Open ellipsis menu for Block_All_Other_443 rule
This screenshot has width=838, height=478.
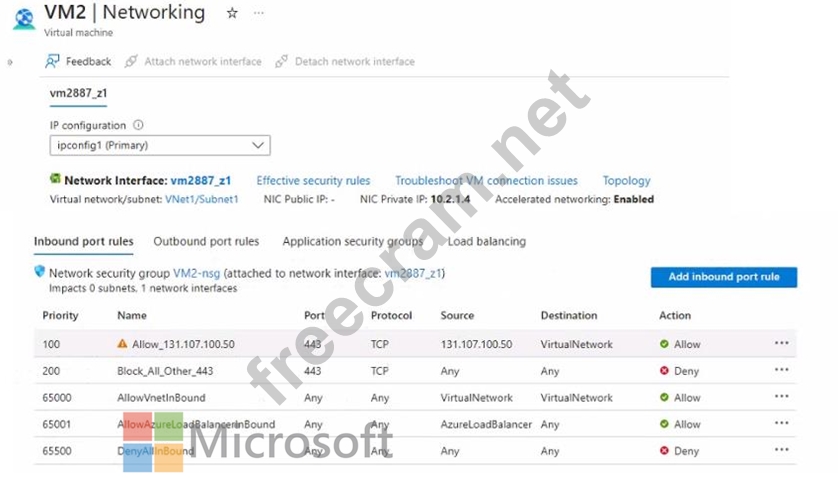click(x=782, y=370)
